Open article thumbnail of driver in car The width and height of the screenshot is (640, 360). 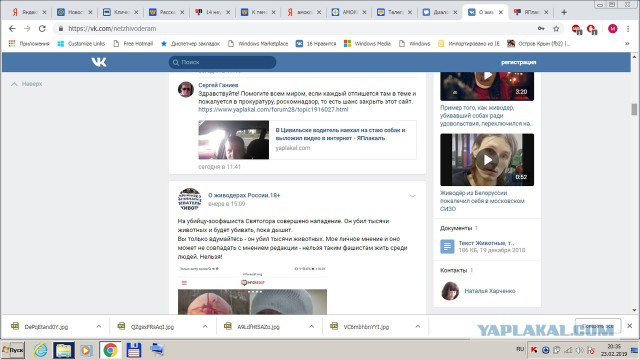[233, 140]
